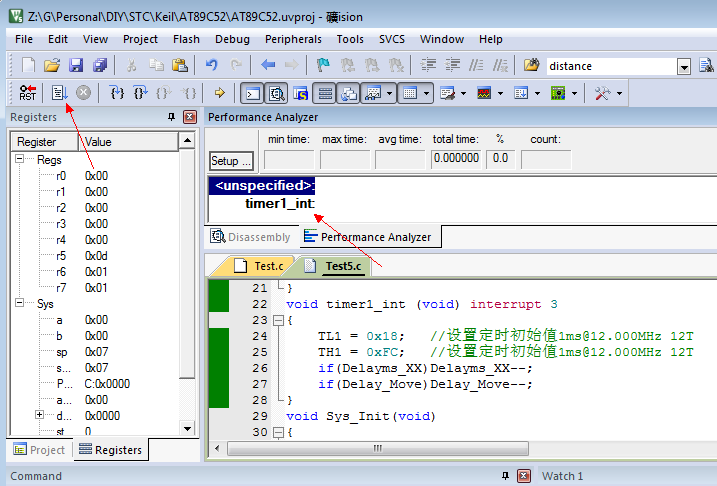Undo the last edit

[x=211, y=65]
